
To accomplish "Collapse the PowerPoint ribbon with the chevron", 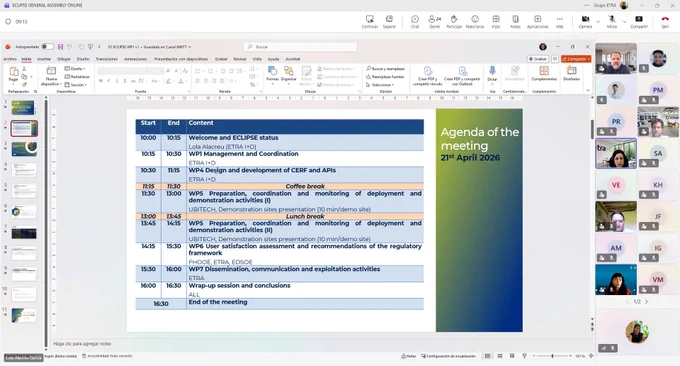I will pyautogui.click(x=588, y=91).
